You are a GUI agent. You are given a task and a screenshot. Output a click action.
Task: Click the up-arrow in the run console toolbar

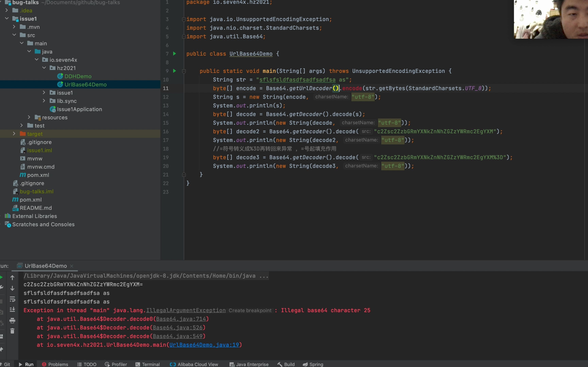click(12, 278)
